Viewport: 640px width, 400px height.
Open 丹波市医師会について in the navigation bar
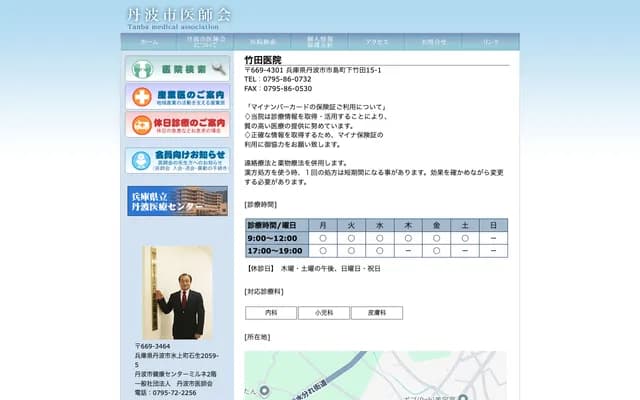pos(206,42)
